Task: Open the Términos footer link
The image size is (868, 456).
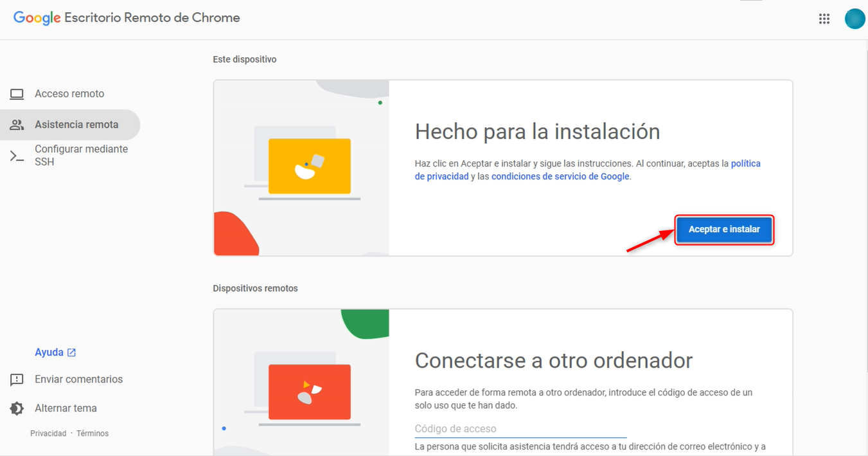Action: [x=93, y=433]
